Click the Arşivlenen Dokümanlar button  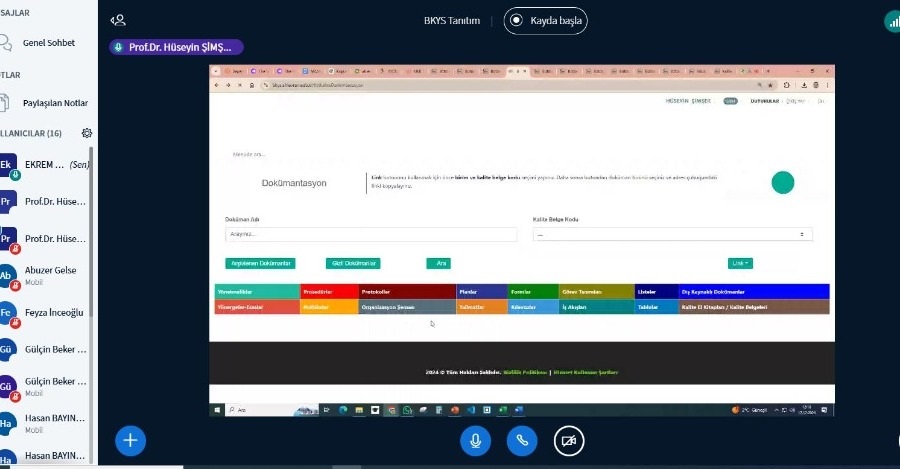260,263
